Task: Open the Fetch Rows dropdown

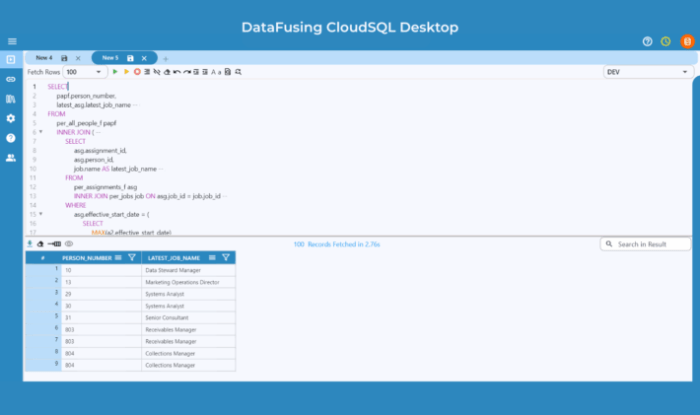Action: [x=85, y=72]
